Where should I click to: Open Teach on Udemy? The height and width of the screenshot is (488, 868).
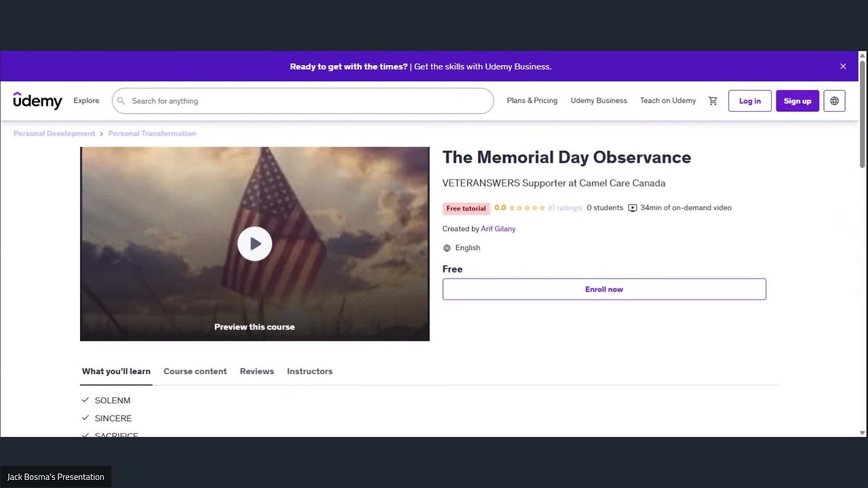668,100
